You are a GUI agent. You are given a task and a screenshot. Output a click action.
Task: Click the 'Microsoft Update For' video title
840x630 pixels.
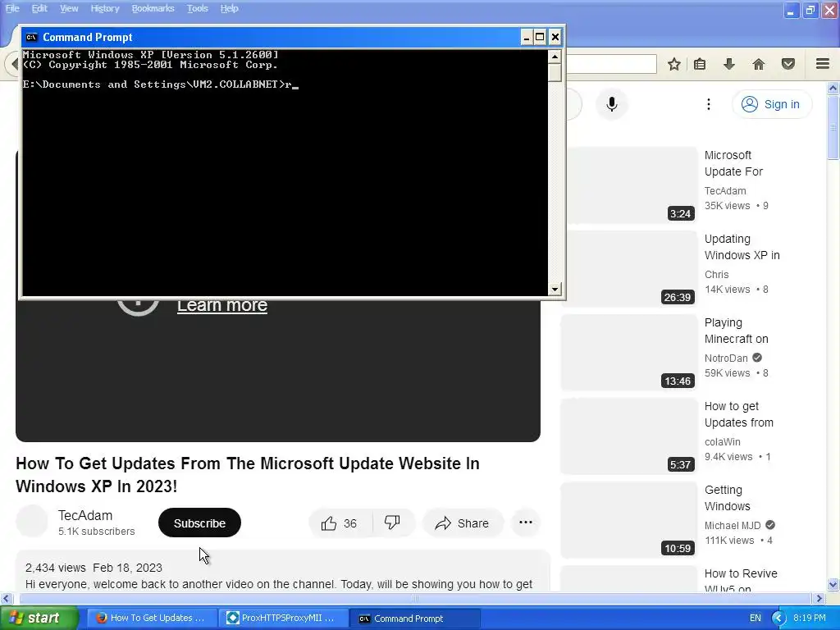pos(733,163)
